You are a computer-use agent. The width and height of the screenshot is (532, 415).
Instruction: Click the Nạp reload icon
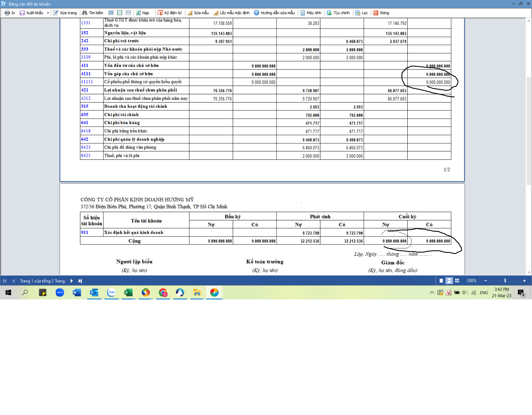click(138, 13)
